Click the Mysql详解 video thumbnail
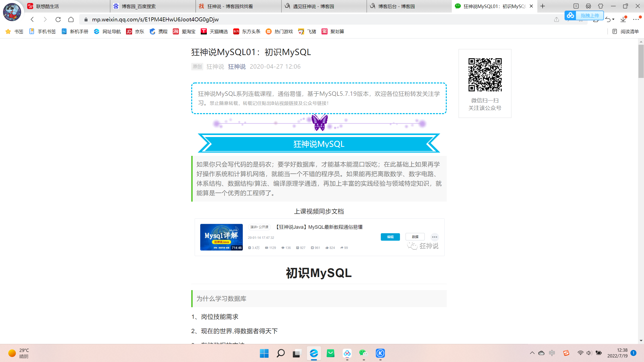644x362 pixels. click(x=221, y=237)
